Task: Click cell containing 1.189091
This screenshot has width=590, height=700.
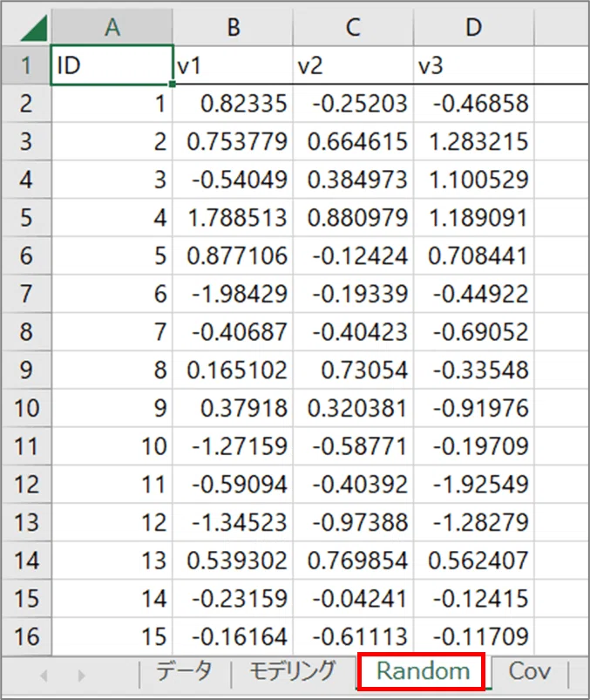Action: coord(474,218)
